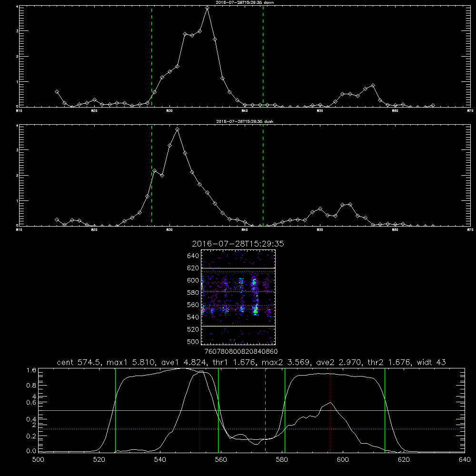The height and width of the screenshot is (476, 476).
Task: Open the color spectral image thumbnail
Action: coord(238,297)
